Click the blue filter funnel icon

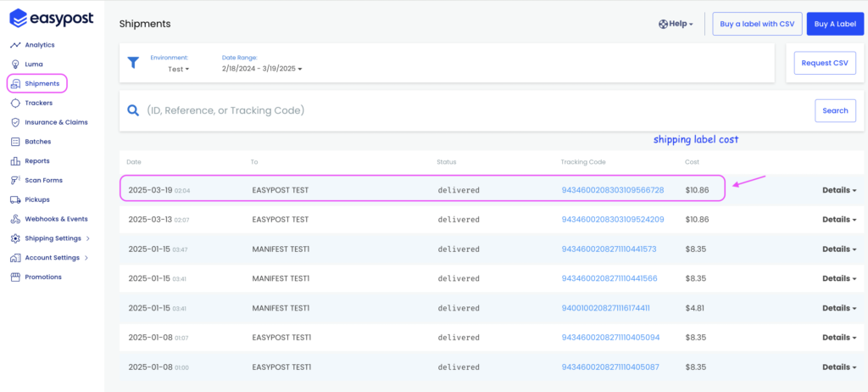tap(133, 63)
